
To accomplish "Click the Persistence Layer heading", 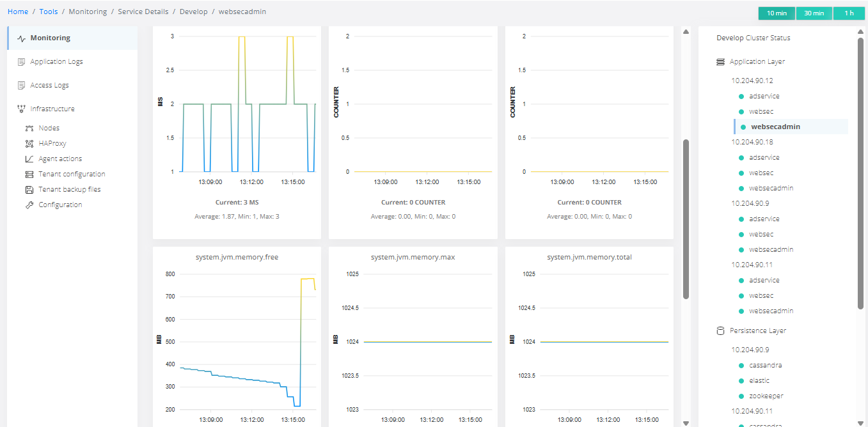I will click(758, 331).
